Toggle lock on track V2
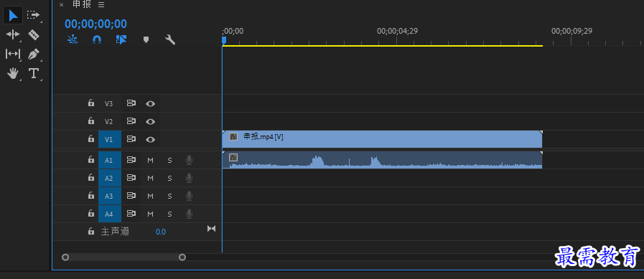 90,121
